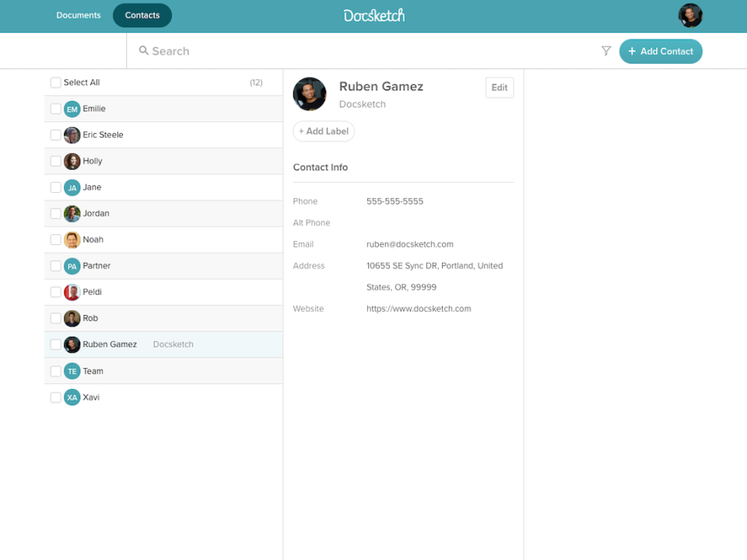Click Team's TE initials avatar
747x560 pixels.
click(x=72, y=371)
